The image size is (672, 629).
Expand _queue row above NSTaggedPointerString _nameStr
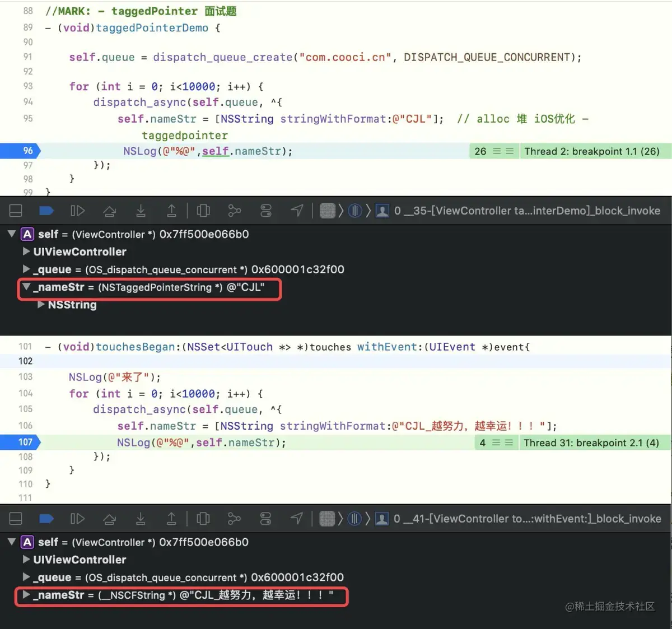26,269
